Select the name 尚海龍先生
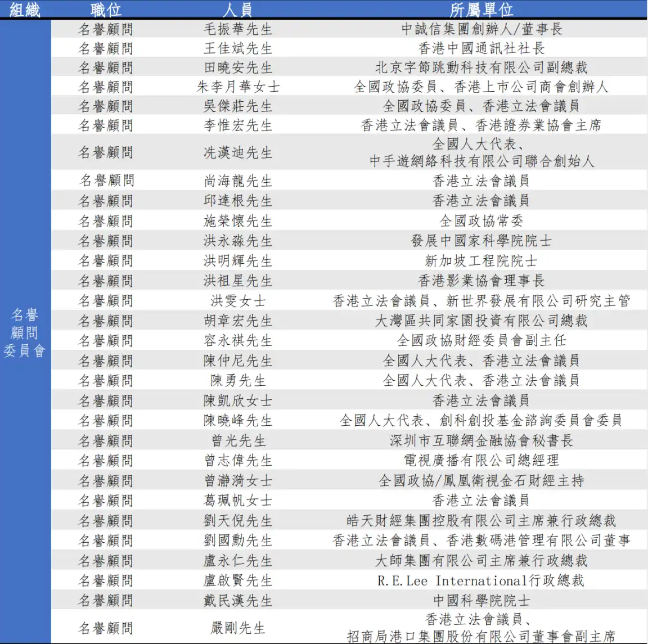 click(238, 181)
